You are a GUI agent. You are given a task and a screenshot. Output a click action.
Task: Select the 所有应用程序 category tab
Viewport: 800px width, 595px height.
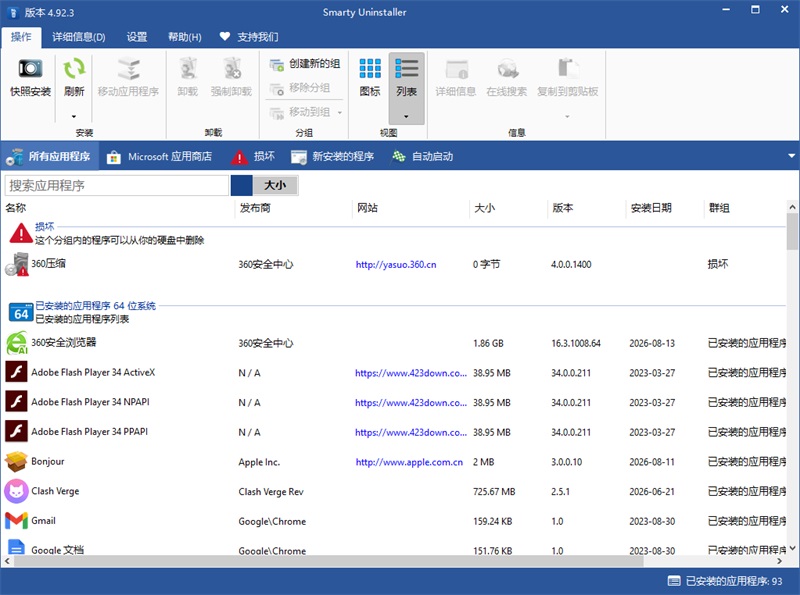48,156
